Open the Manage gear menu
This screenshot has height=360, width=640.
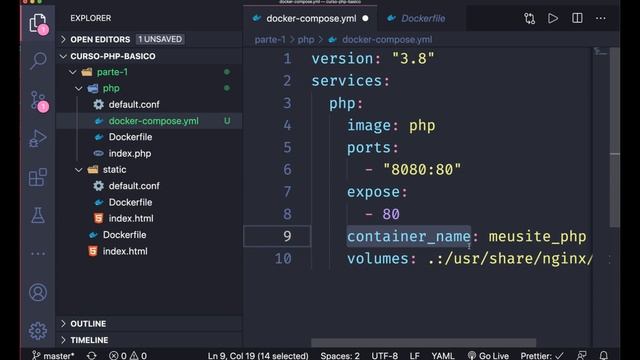coord(38,331)
